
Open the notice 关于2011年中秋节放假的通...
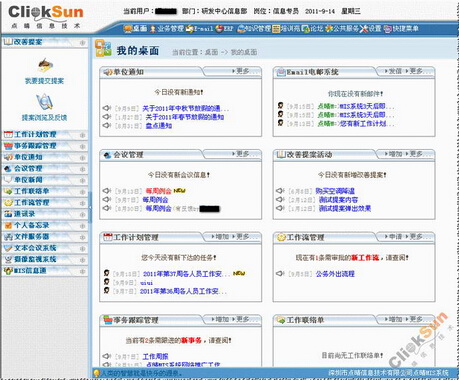(x=186, y=108)
